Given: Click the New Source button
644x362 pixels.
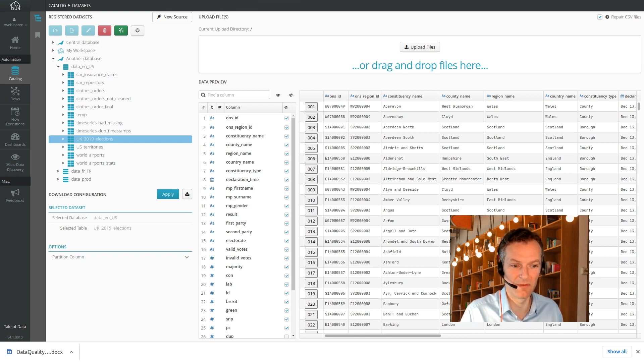Looking at the screenshot, I should (172, 17).
